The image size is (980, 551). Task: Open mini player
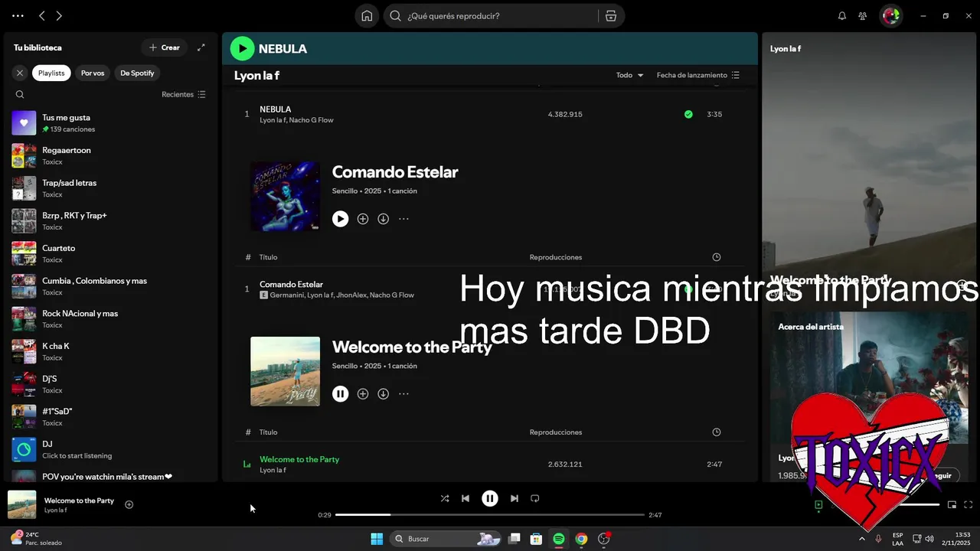(952, 505)
